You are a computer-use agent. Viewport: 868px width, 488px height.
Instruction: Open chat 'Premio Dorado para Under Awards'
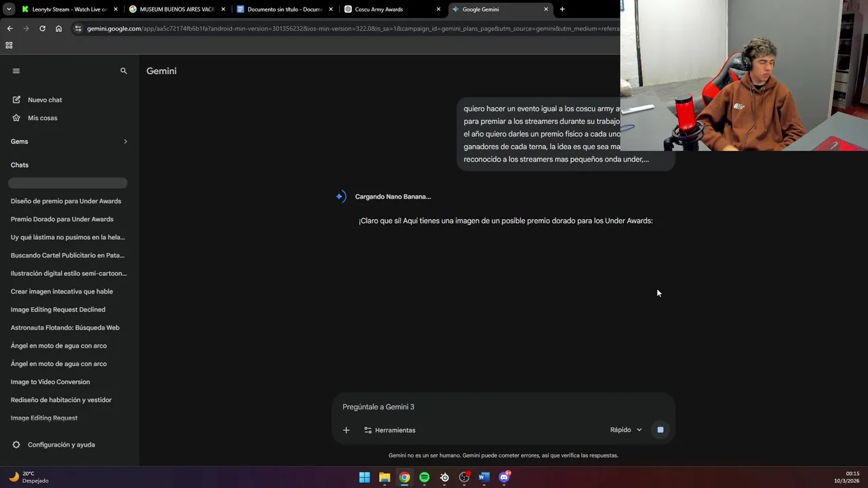click(62, 219)
